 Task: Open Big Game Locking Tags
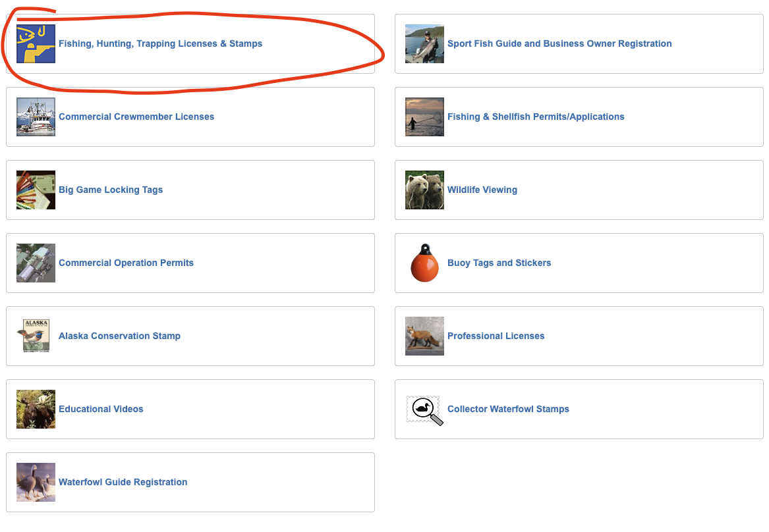[111, 190]
